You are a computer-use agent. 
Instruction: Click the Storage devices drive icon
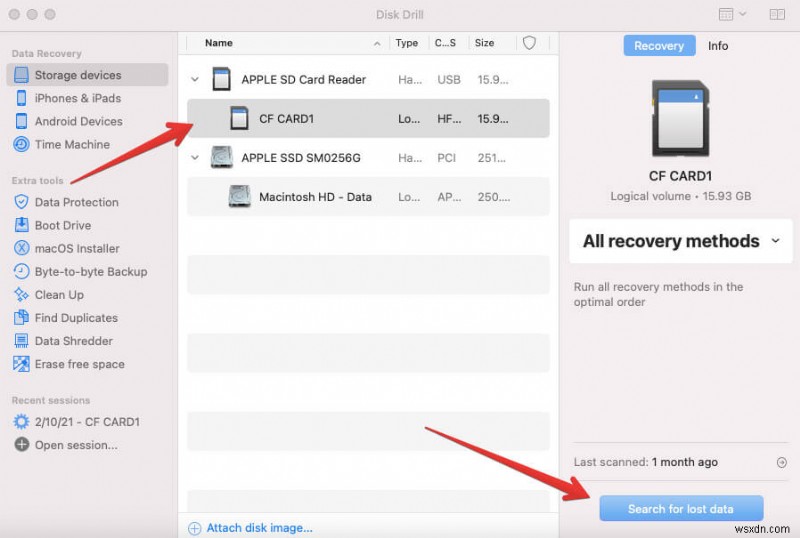coord(21,75)
